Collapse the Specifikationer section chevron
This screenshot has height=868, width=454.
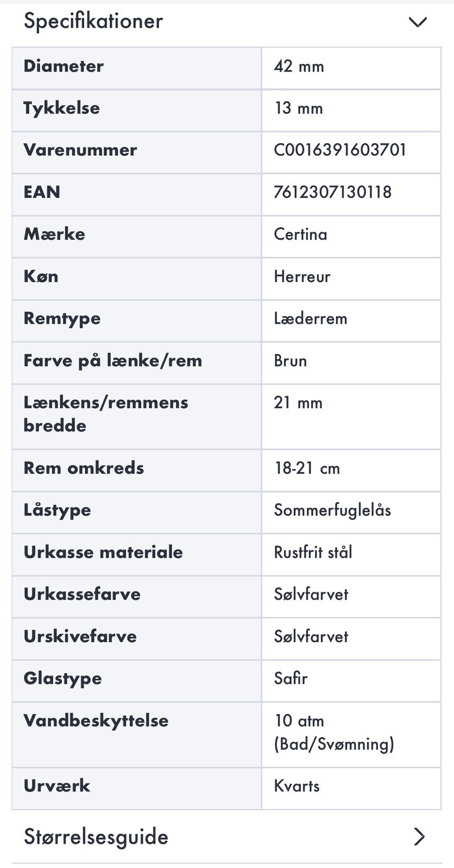(x=418, y=22)
